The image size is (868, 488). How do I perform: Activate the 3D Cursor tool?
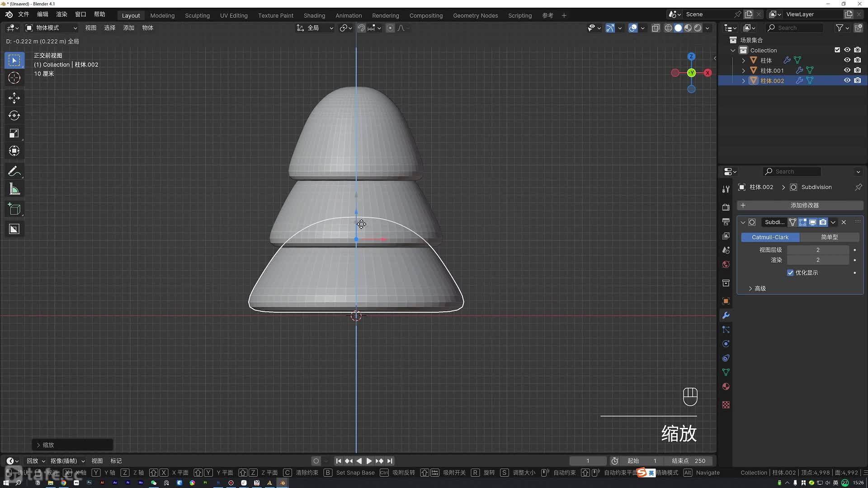point(14,78)
